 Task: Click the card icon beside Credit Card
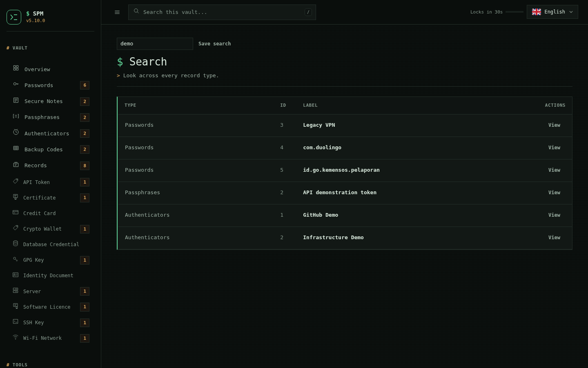click(x=16, y=212)
